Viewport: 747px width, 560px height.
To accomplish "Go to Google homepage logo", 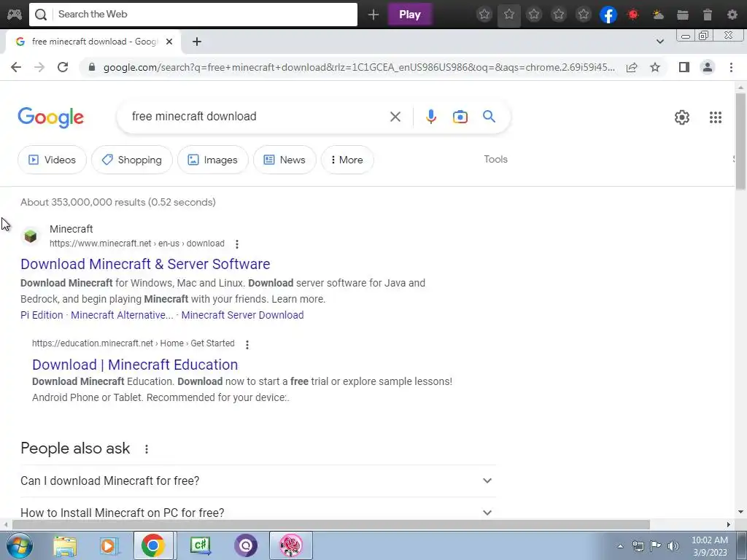I will click(x=50, y=117).
